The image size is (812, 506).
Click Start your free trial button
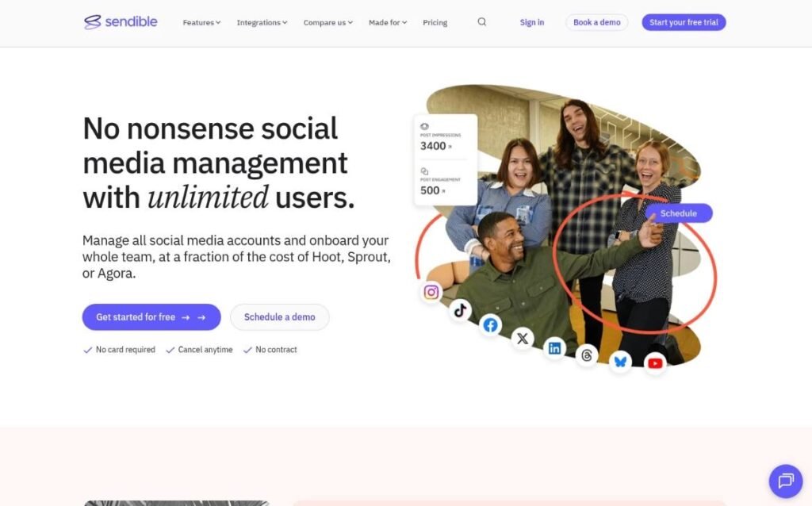(684, 22)
